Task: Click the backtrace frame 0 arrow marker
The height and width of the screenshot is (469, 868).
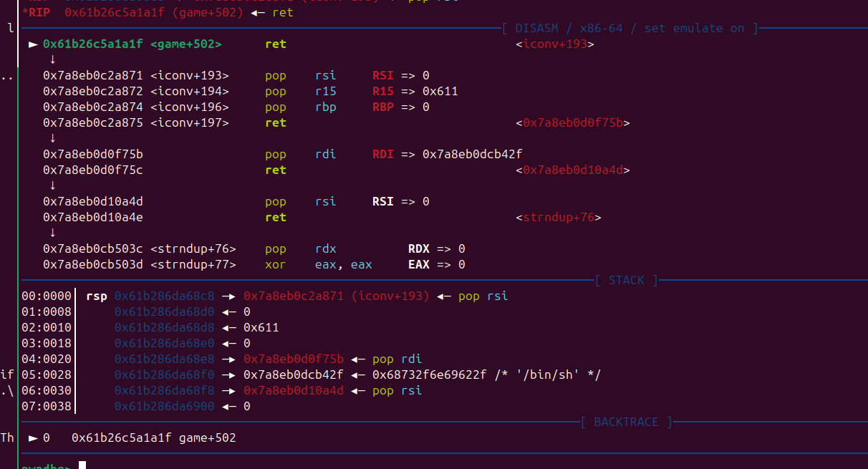Action: click(33, 437)
